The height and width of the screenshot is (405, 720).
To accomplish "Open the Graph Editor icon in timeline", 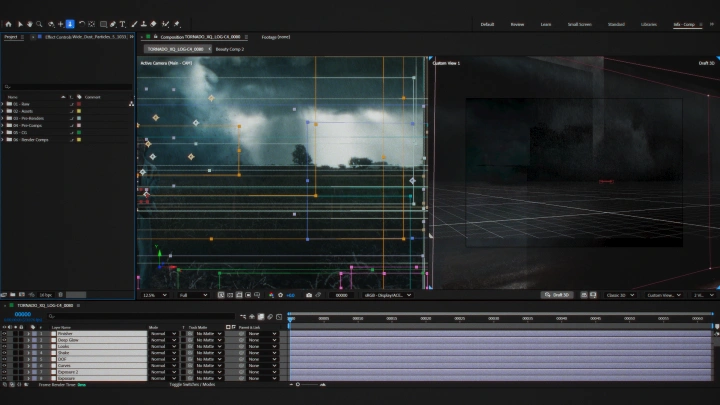I will click(x=279, y=316).
